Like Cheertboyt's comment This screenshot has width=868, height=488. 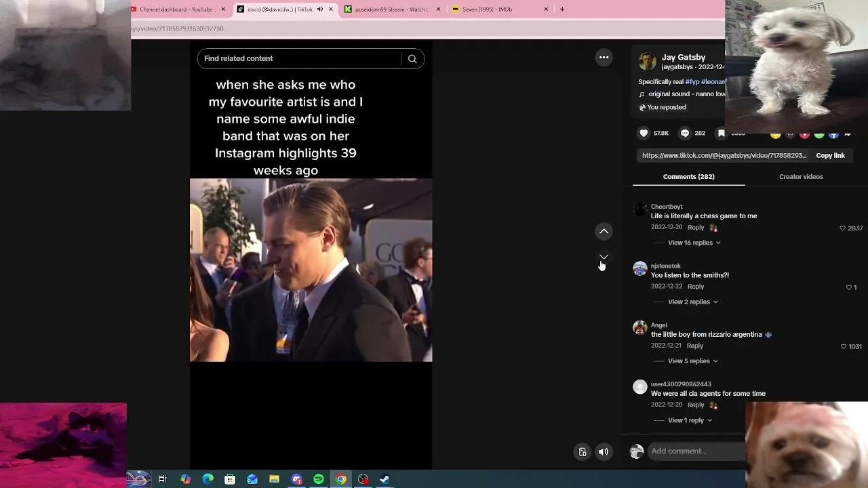843,228
